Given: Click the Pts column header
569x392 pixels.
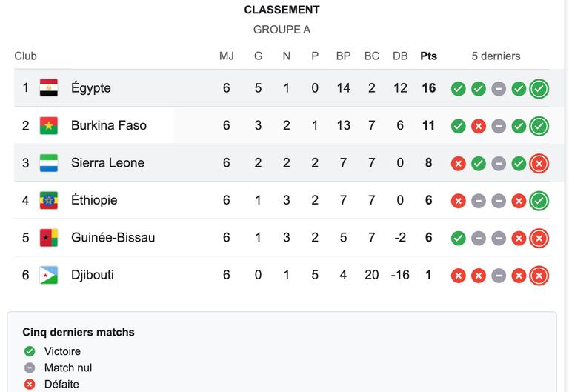Looking at the screenshot, I should 428,56.
